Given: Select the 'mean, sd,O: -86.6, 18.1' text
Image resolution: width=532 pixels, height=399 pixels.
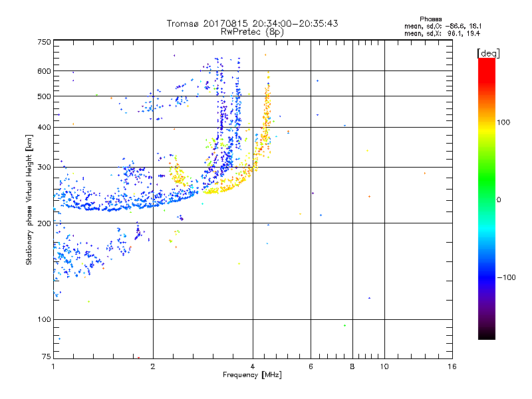Looking at the screenshot, I should [443, 26].
